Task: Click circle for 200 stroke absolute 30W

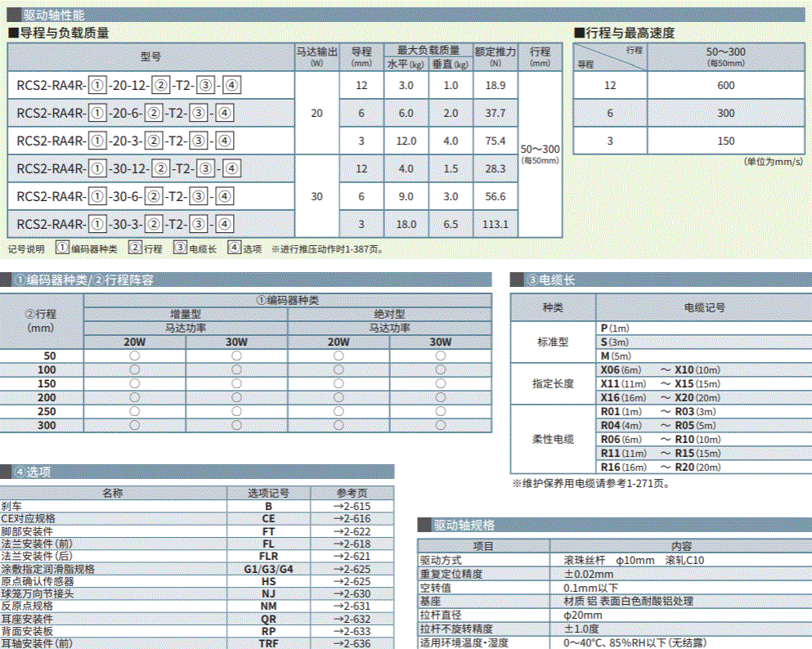Action: (441, 397)
